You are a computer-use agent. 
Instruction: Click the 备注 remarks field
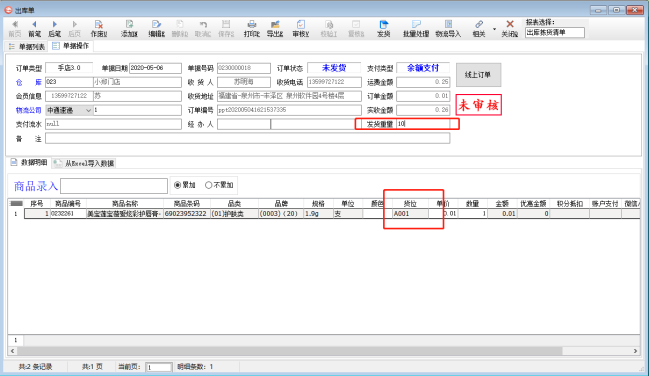click(248, 138)
